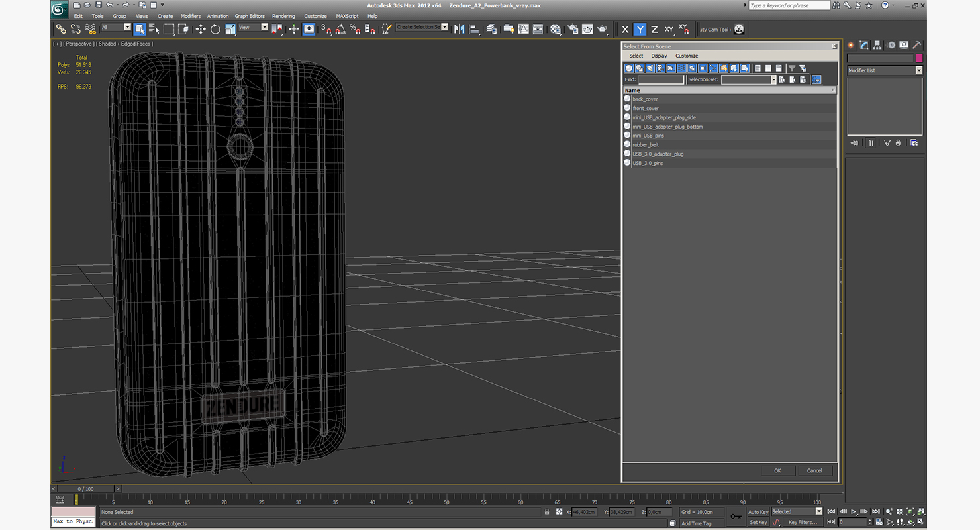Toggle Angle Snap button
Screen dimensions: 980x530
tap(340, 29)
